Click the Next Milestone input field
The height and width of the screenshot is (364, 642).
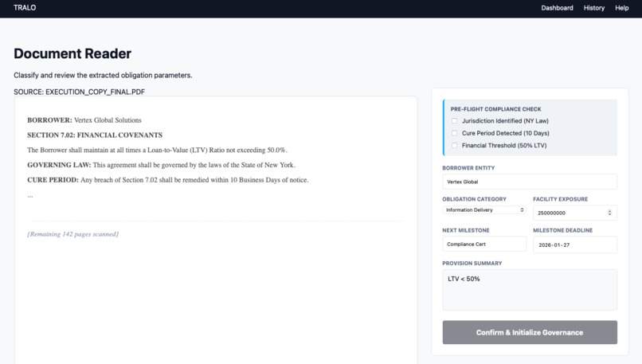pyautogui.click(x=484, y=244)
